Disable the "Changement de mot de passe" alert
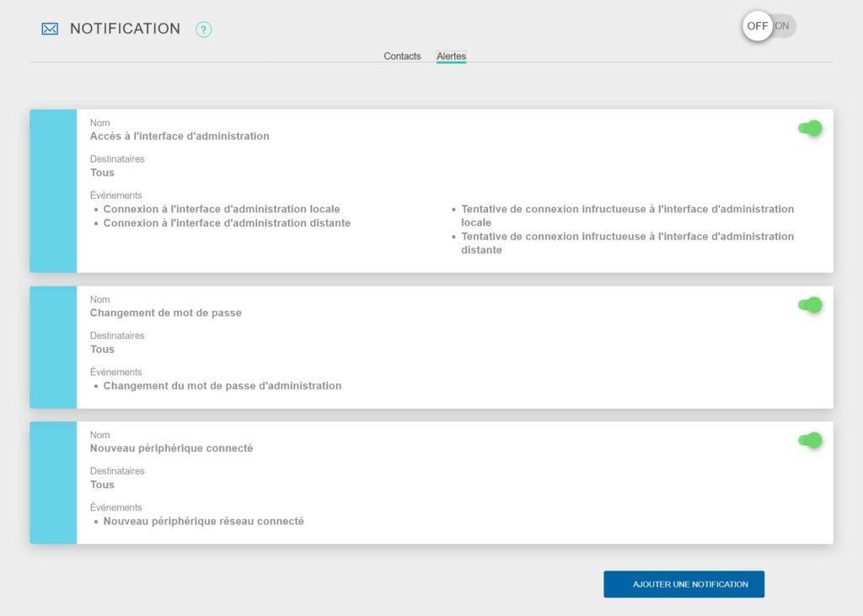Screen dimensions: 863x616 tap(809, 305)
